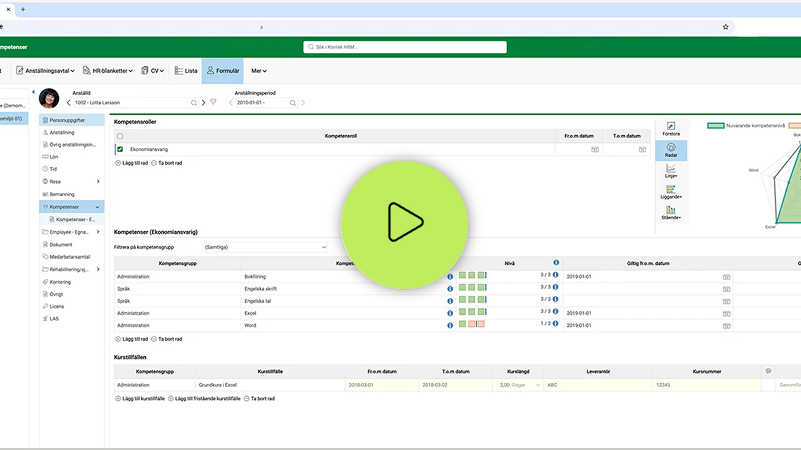Open calendar picker in Fr.o.m datum cell
The image size is (801, 450).
[595, 149]
